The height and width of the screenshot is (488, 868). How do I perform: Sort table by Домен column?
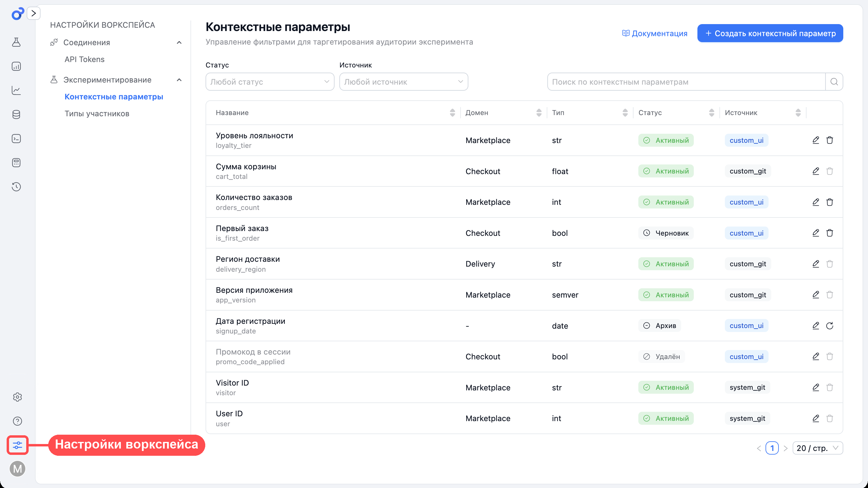coord(539,113)
